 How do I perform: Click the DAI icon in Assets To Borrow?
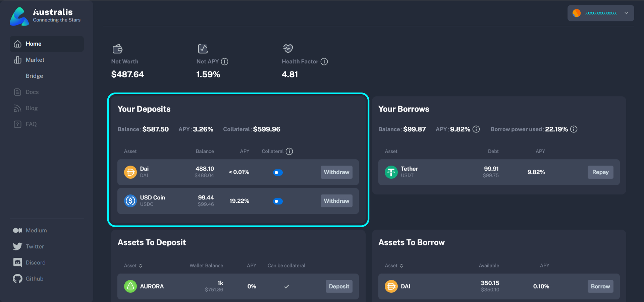pos(391,287)
